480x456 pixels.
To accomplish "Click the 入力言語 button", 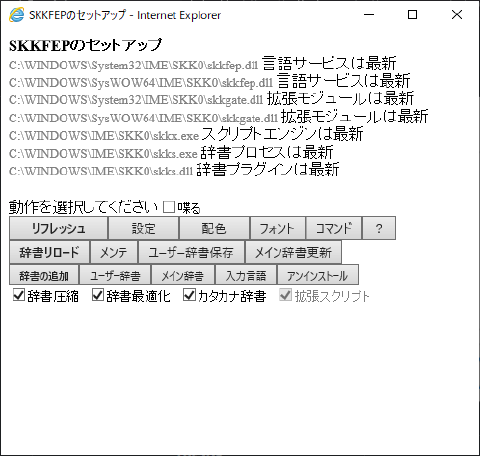I will pyautogui.click(x=246, y=275).
